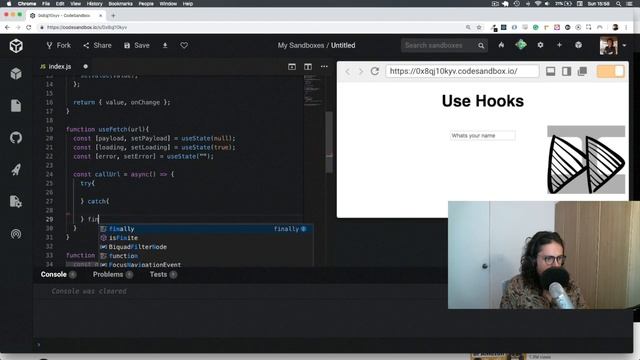The height and width of the screenshot is (360, 640).
Task: Open the GitHub sidebar panel
Action: pyautogui.click(x=16, y=138)
